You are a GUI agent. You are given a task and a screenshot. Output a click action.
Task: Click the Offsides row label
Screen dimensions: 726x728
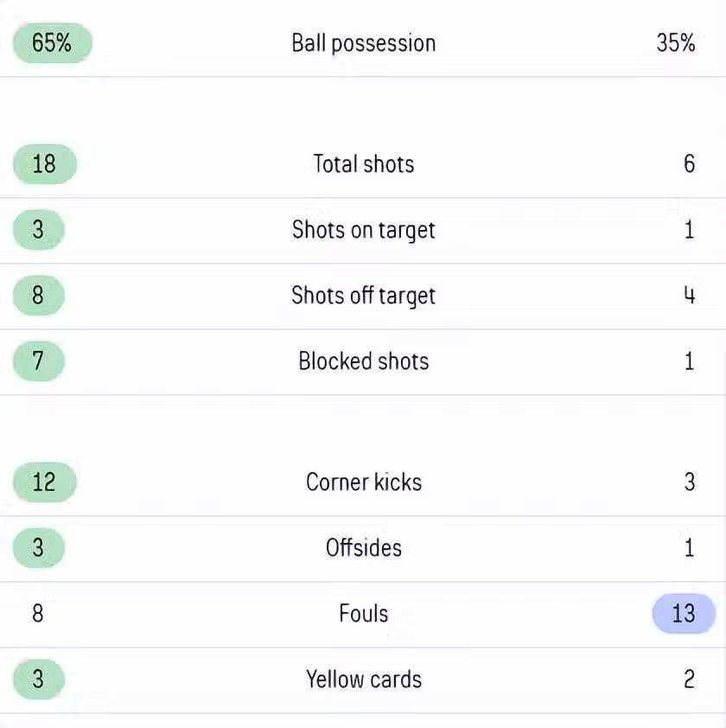363,548
